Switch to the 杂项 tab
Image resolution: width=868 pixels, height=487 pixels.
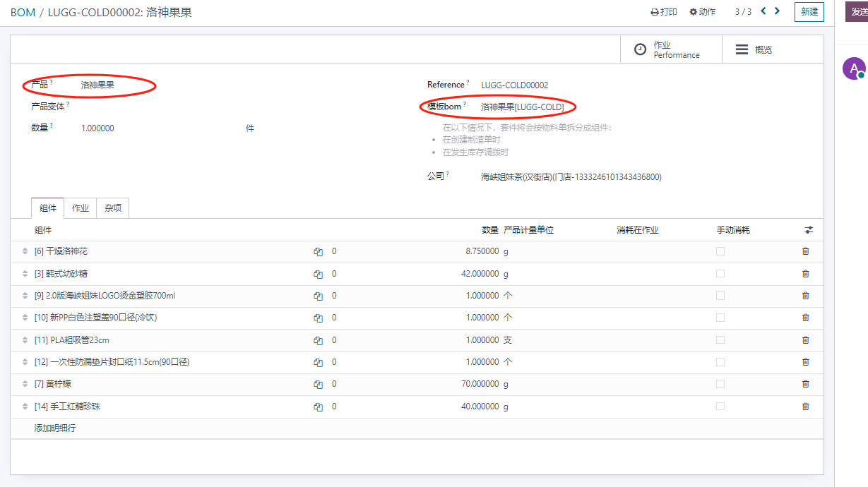coord(113,208)
